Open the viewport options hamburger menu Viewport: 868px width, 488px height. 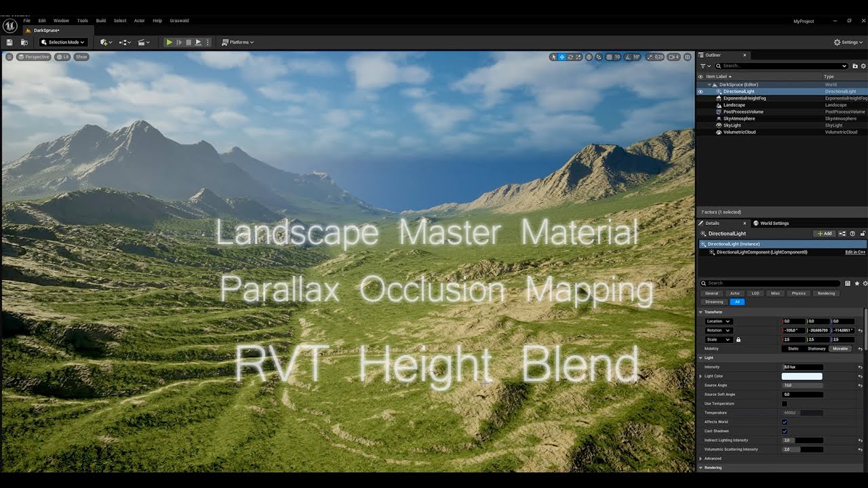click(9, 57)
